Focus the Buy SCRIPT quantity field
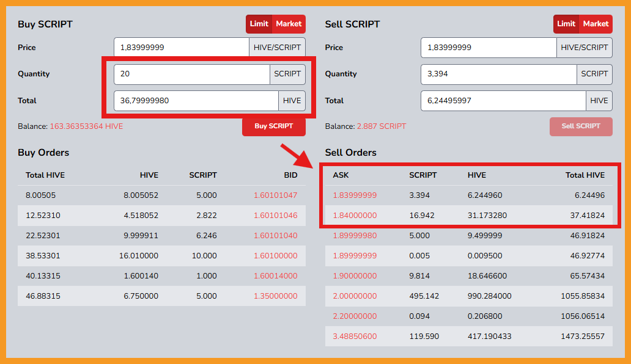Screen dimensions: 631x364 [x=192, y=75]
